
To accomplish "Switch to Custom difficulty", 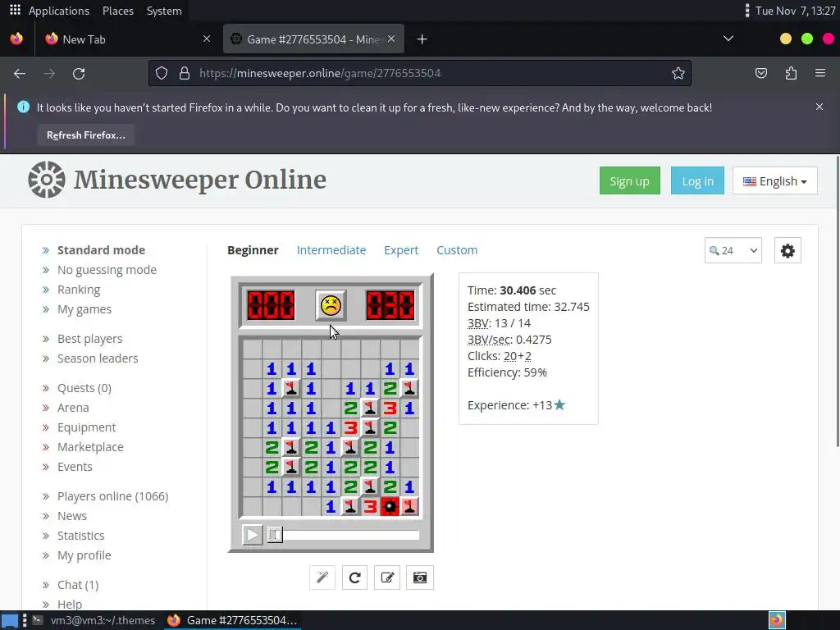I will tap(457, 250).
